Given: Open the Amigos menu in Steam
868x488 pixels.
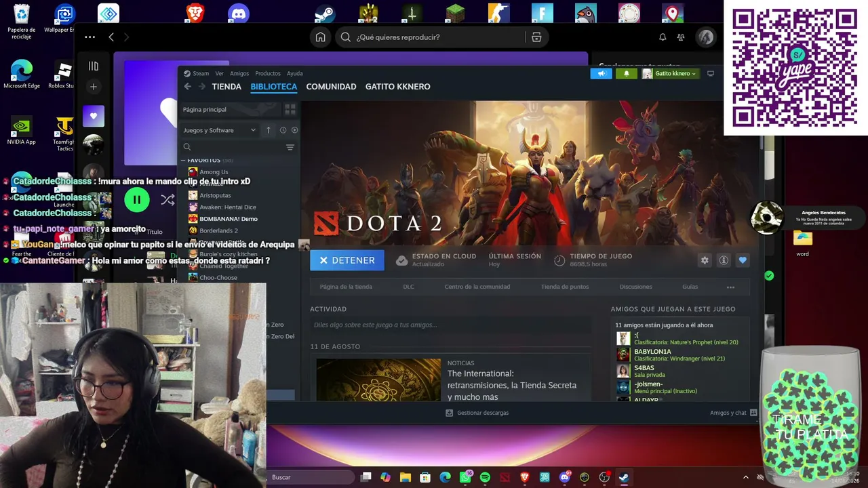Looking at the screenshot, I should point(239,73).
